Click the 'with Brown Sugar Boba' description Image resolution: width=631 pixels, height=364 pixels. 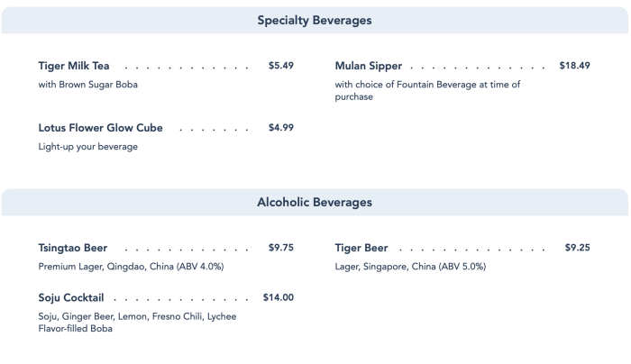point(87,85)
